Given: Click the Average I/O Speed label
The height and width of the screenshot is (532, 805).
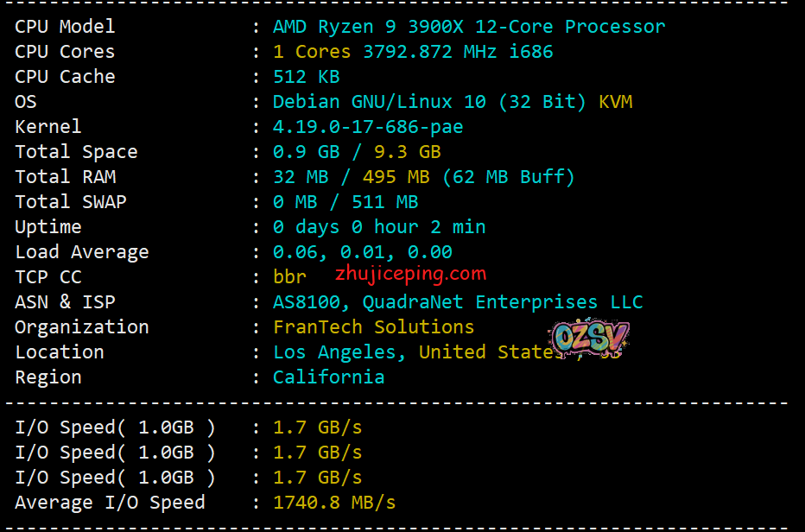Looking at the screenshot, I should coord(110,503).
